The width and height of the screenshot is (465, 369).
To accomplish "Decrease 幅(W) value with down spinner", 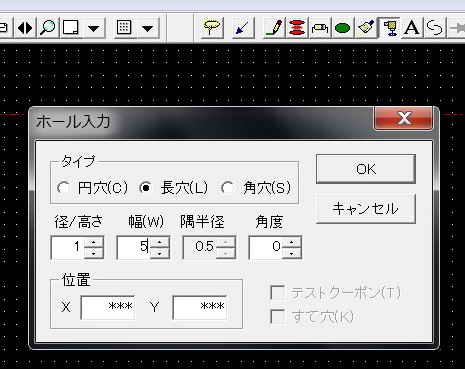I will tap(160, 253).
